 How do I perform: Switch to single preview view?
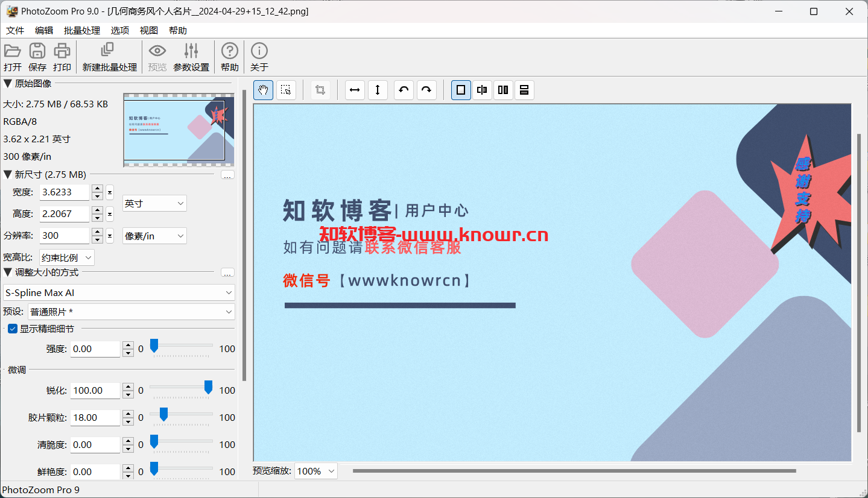(x=461, y=90)
